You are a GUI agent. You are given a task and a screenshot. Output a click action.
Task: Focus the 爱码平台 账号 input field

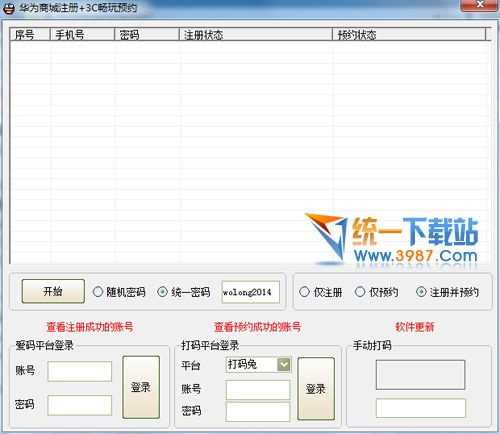click(x=80, y=371)
